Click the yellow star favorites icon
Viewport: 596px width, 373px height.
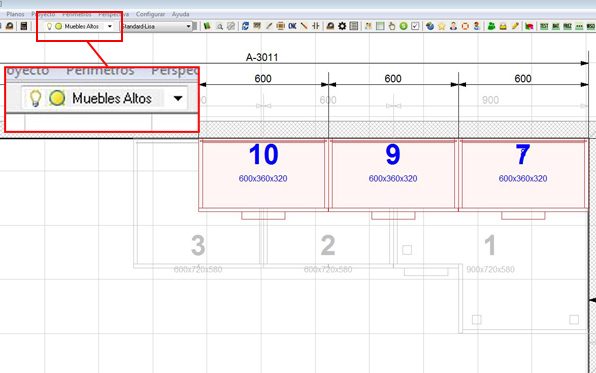(x=441, y=26)
